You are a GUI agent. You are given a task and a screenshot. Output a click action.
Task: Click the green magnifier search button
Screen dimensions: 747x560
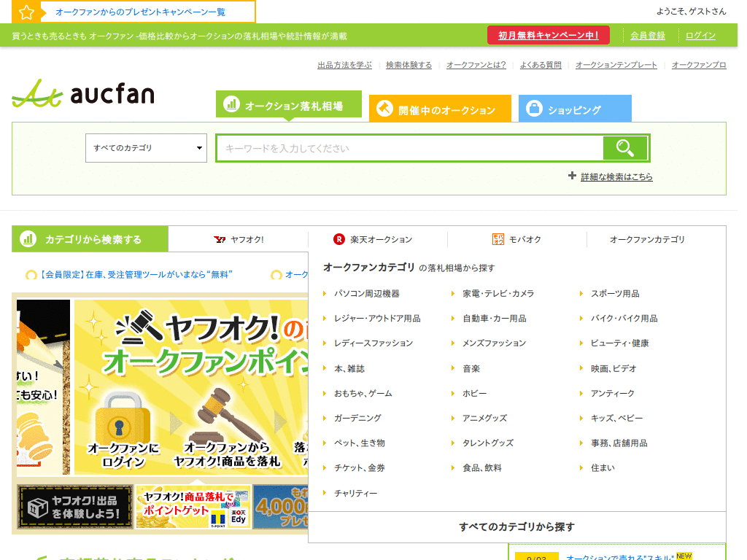625,148
